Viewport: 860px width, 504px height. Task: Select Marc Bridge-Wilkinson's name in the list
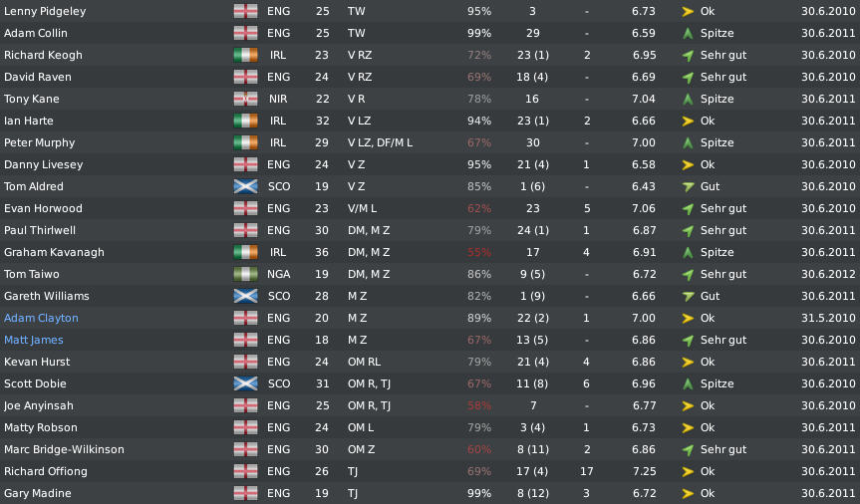pyautogui.click(x=64, y=449)
